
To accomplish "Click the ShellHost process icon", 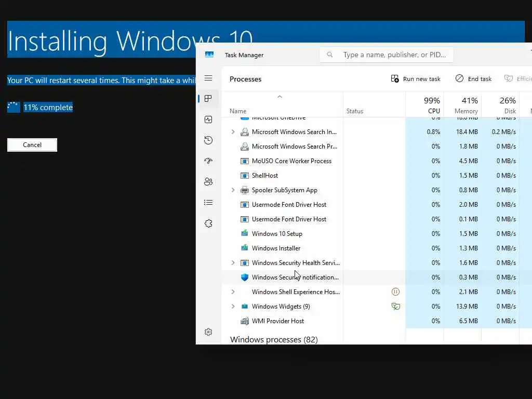I will (245, 176).
